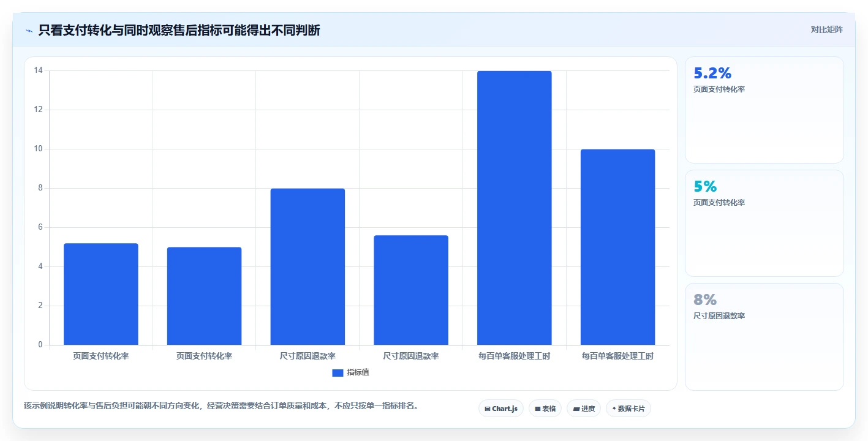Image resolution: width=868 pixels, height=441 pixels.
Task: Click the 表格 chip
Action: [x=545, y=409]
